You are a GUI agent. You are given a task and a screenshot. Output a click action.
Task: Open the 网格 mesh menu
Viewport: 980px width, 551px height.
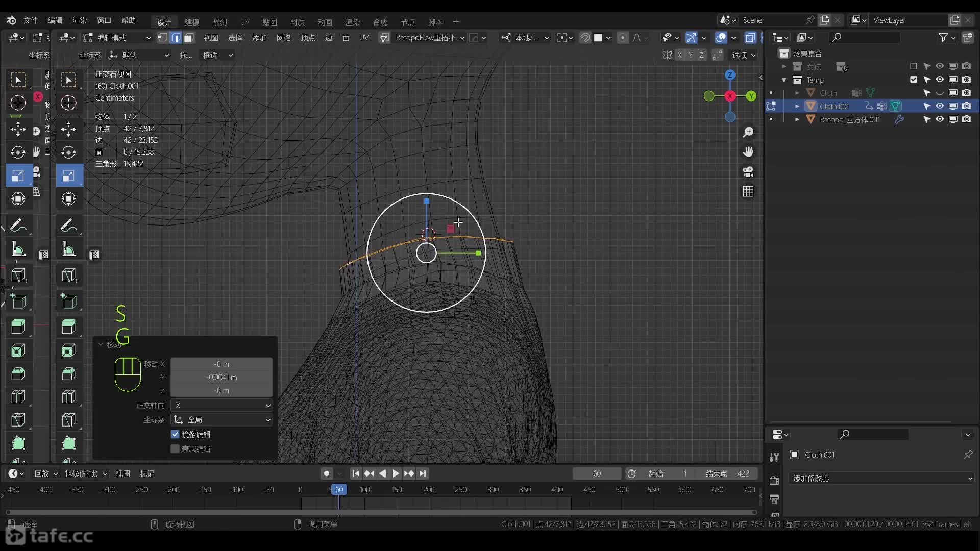click(x=283, y=38)
